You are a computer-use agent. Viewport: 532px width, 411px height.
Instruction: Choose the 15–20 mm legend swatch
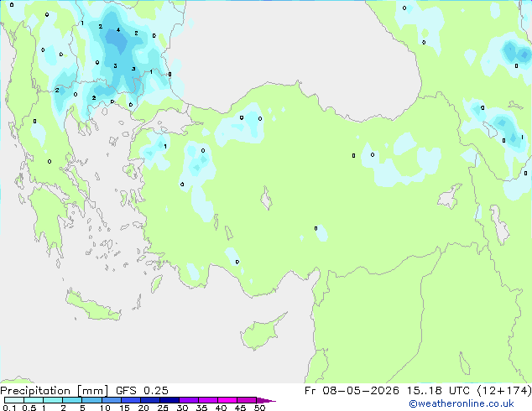(x=131, y=400)
